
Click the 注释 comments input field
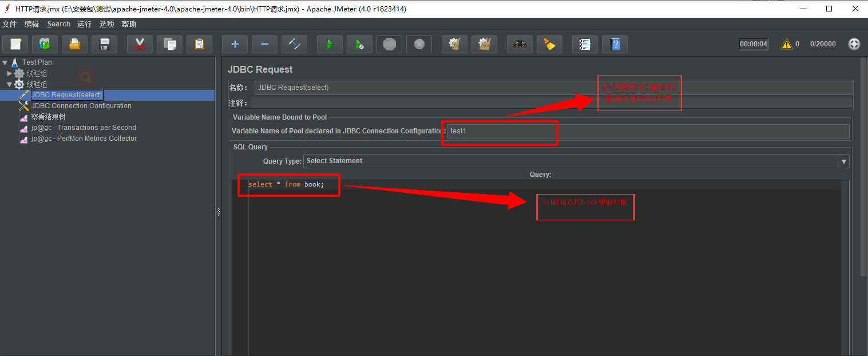552,103
